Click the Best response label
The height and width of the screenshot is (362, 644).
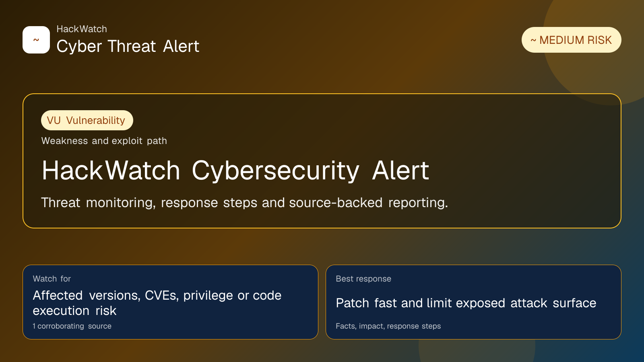coord(363,279)
